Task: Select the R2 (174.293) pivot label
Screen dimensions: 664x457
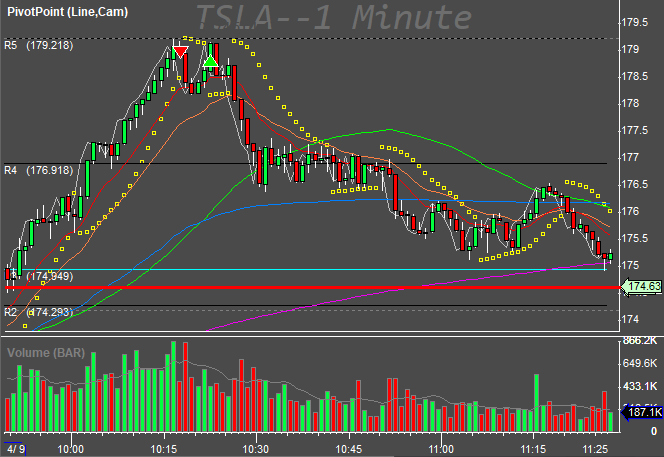Action: pyautogui.click(x=39, y=313)
